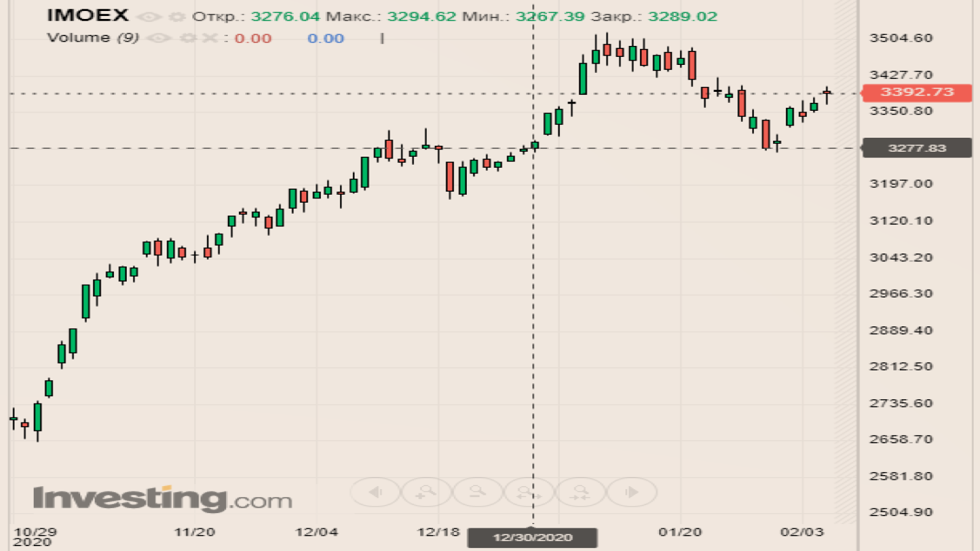Screen dimensions: 980x551
Task: Click the IMOEX symbol title
Action: [x=88, y=15]
